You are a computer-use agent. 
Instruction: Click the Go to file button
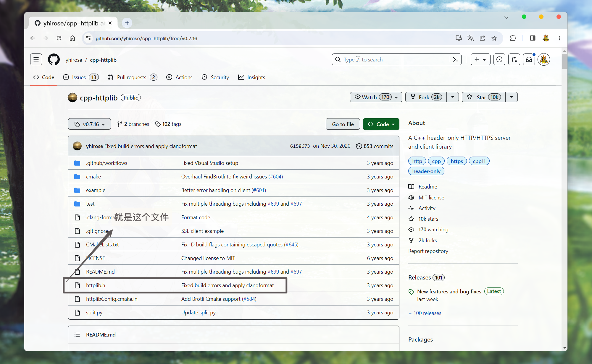tap(343, 124)
